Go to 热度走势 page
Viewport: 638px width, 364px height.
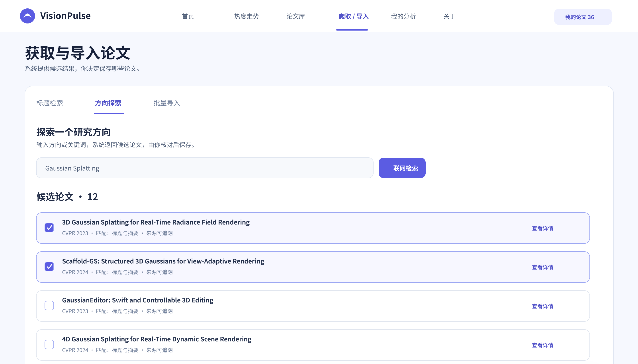(x=246, y=17)
